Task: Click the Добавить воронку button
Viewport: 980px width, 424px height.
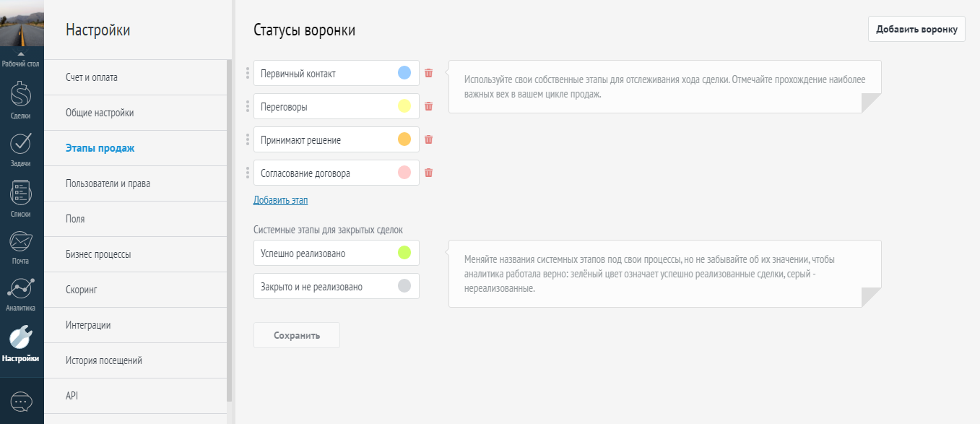Action: [x=916, y=28]
